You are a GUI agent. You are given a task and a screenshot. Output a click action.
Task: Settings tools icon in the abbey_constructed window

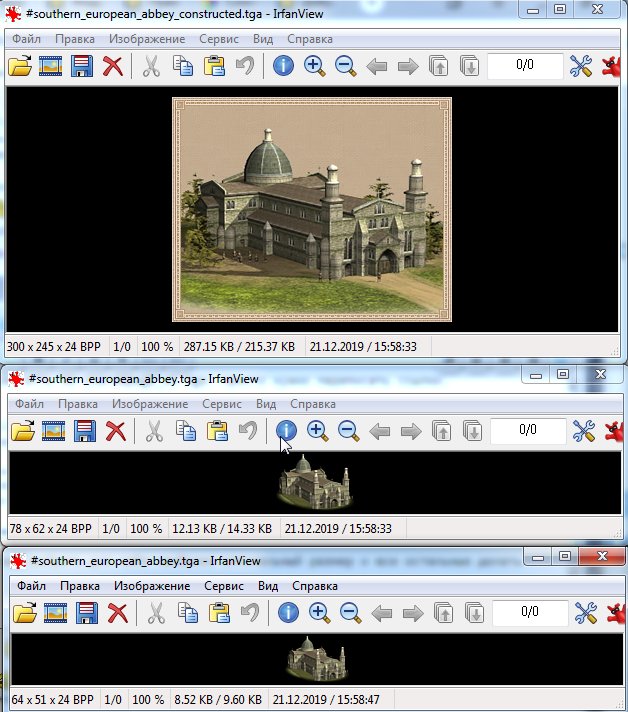click(x=581, y=66)
